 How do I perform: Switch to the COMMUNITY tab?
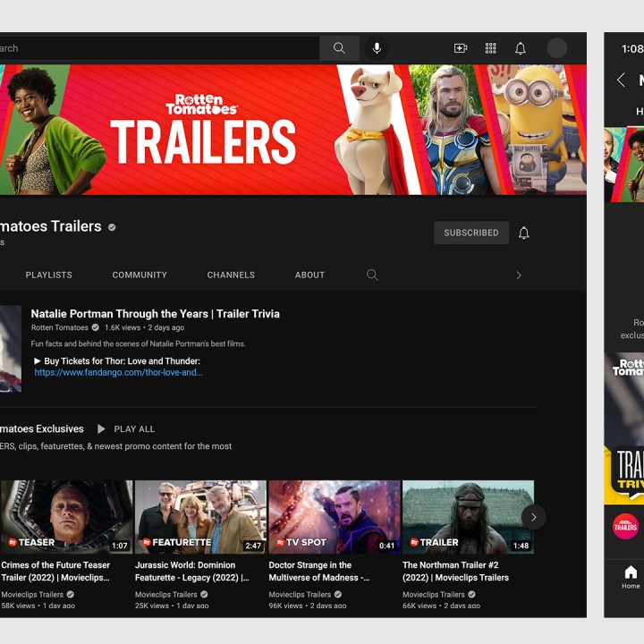(140, 275)
